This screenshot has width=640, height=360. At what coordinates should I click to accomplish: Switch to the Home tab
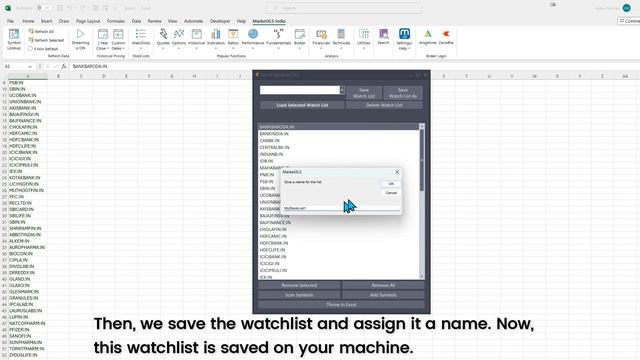[28, 21]
